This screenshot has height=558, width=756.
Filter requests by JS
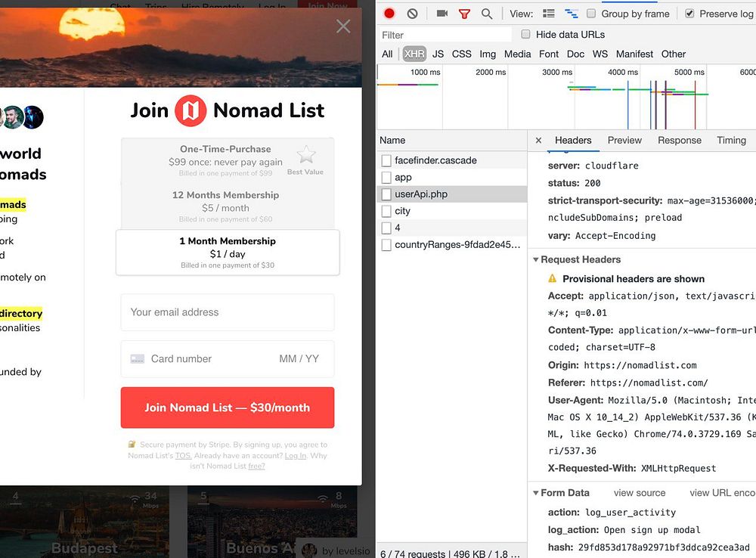[x=438, y=54]
